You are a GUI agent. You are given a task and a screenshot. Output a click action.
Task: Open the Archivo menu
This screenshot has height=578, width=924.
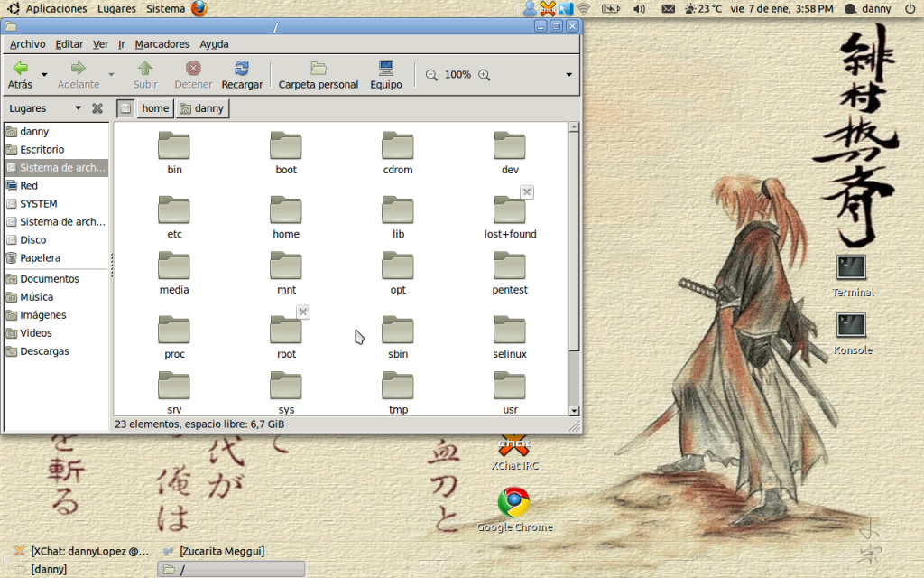pyautogui.click(x=28, y=44)
